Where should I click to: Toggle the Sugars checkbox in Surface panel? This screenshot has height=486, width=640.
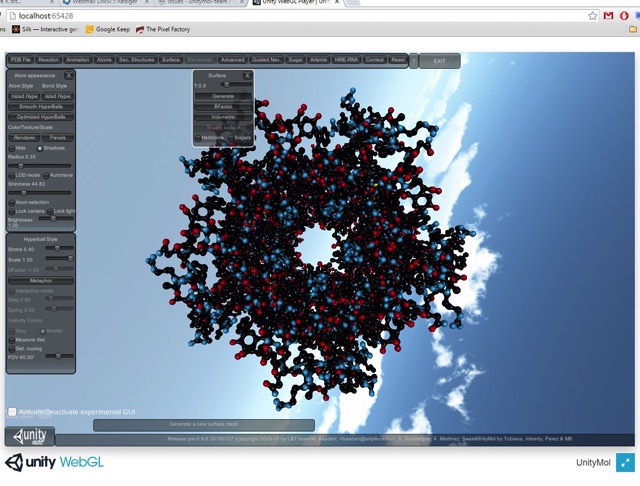pos(231,138)
